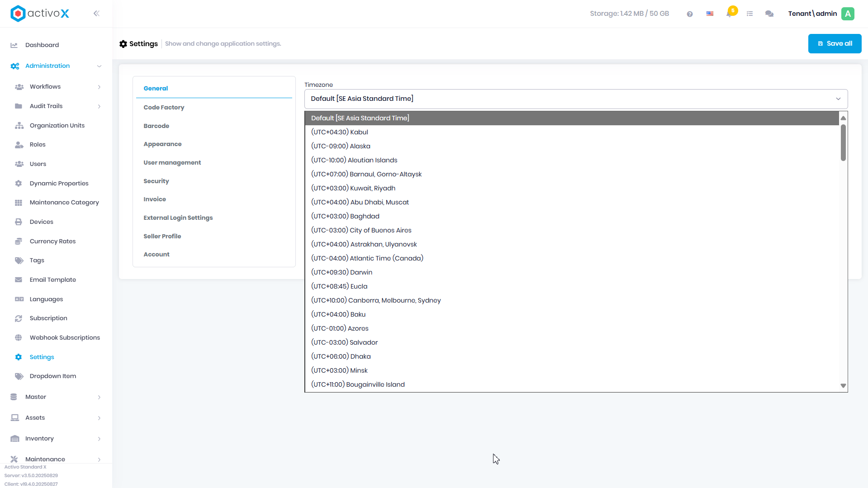Open notifications bell icon

[729, 14]
